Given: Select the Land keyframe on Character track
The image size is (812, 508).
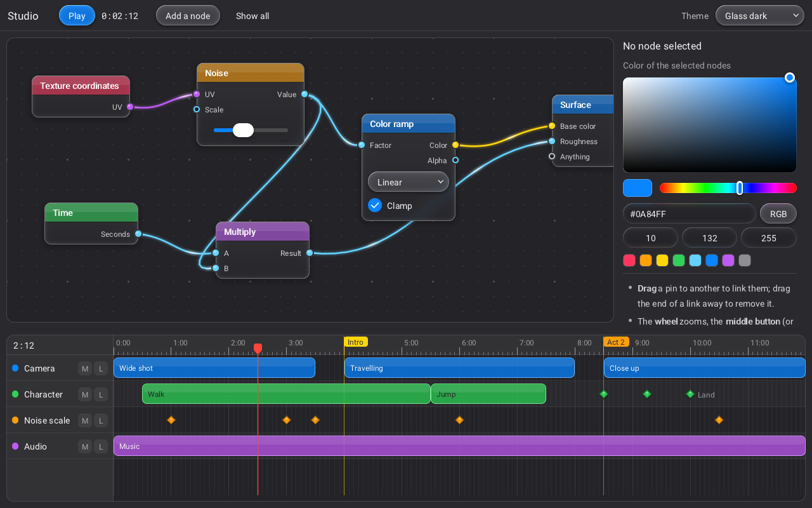Looking at the screenshot, I should pos(690,394).
